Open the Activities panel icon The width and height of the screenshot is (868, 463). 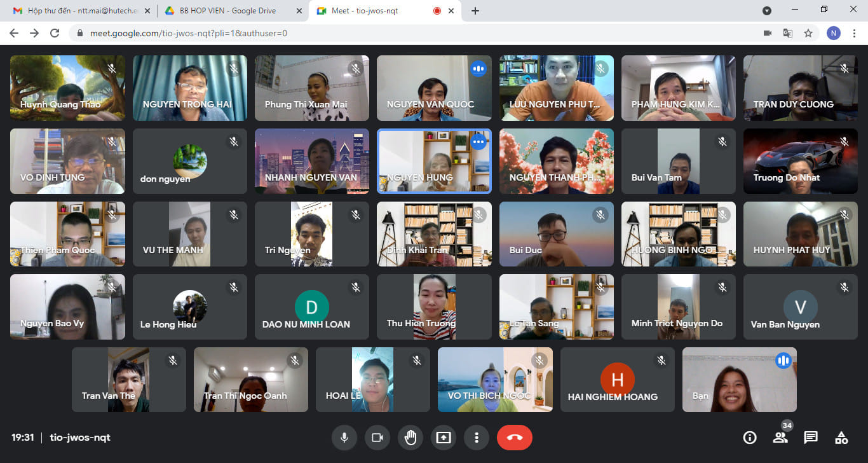click(x=841, y=438)
